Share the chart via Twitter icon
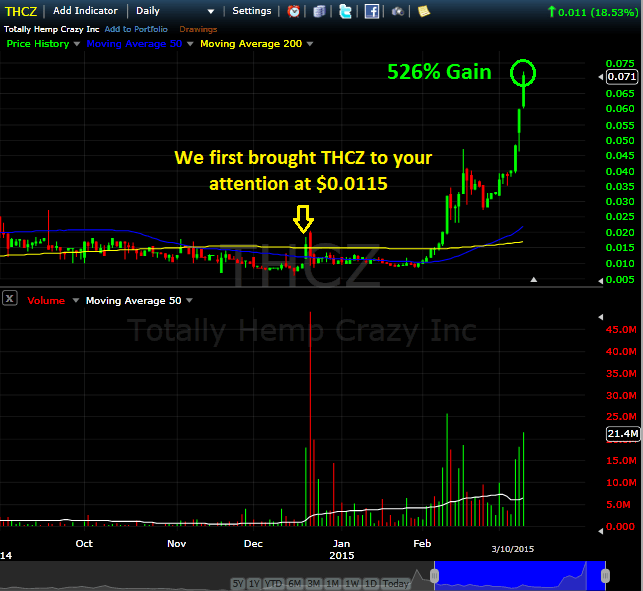This screenshot has width=643, height=591. tap(345, 11)
